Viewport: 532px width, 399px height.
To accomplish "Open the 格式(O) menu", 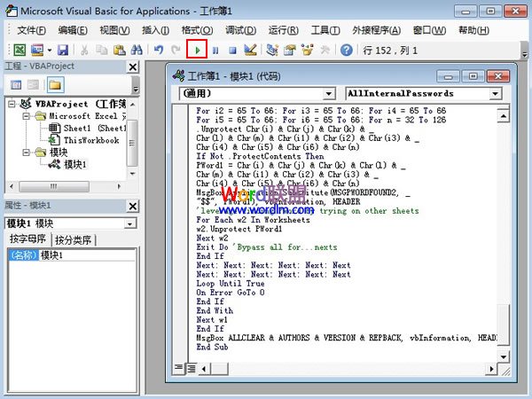I will [x=197, y=30].
